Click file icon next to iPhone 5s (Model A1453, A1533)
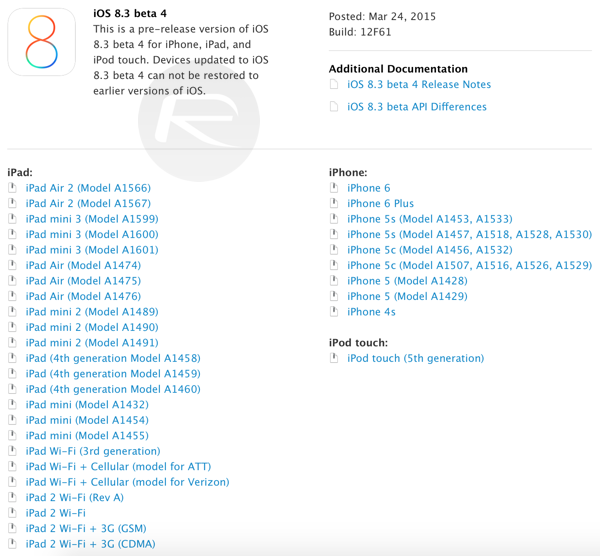 pyautogui.click(x=334, y=219)
